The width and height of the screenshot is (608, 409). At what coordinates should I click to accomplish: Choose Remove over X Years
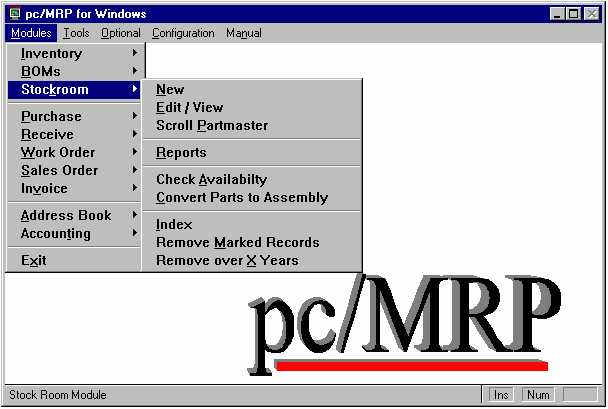click(x=252, y=261)
